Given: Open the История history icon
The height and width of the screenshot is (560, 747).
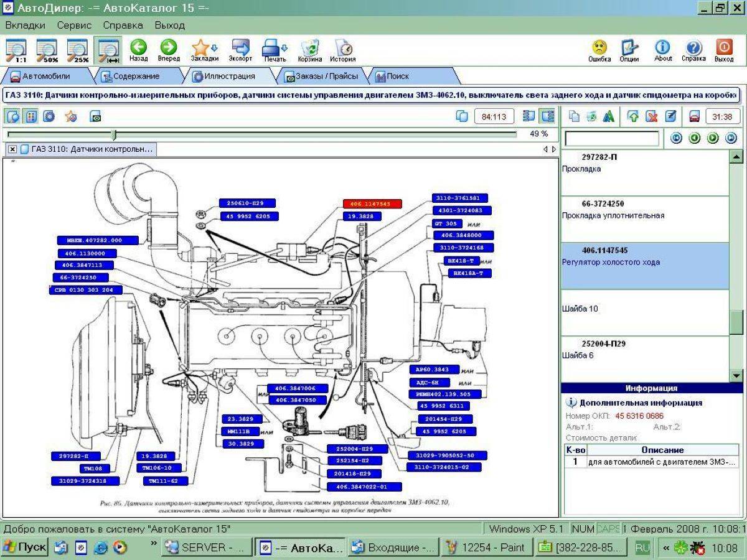Looking at the screenshot, I should [x=342, y=51].
